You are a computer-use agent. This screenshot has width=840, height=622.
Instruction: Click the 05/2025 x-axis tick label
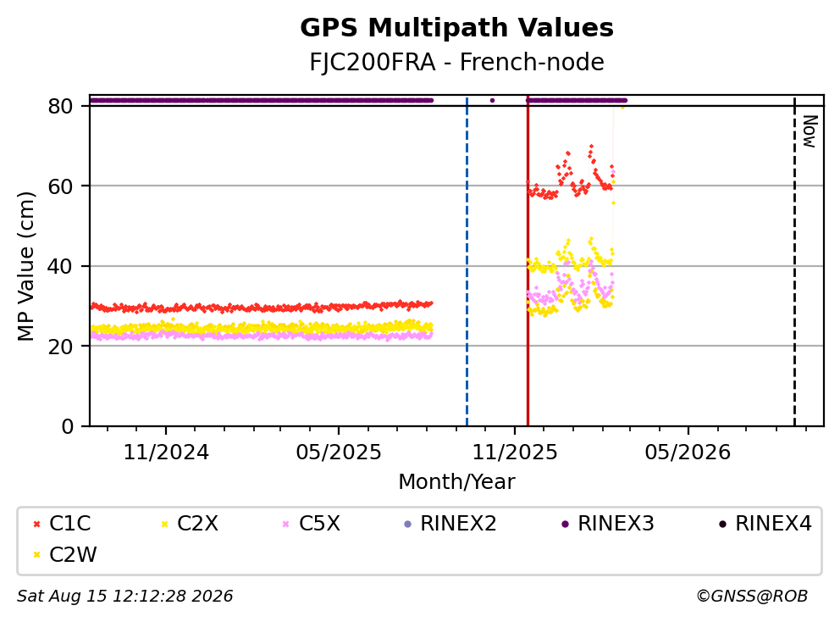[339, 453]
